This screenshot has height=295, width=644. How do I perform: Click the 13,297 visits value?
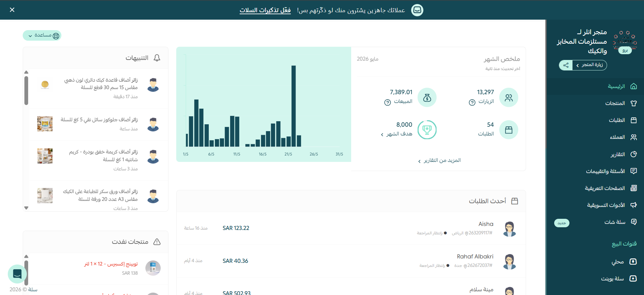pos(485,92)
